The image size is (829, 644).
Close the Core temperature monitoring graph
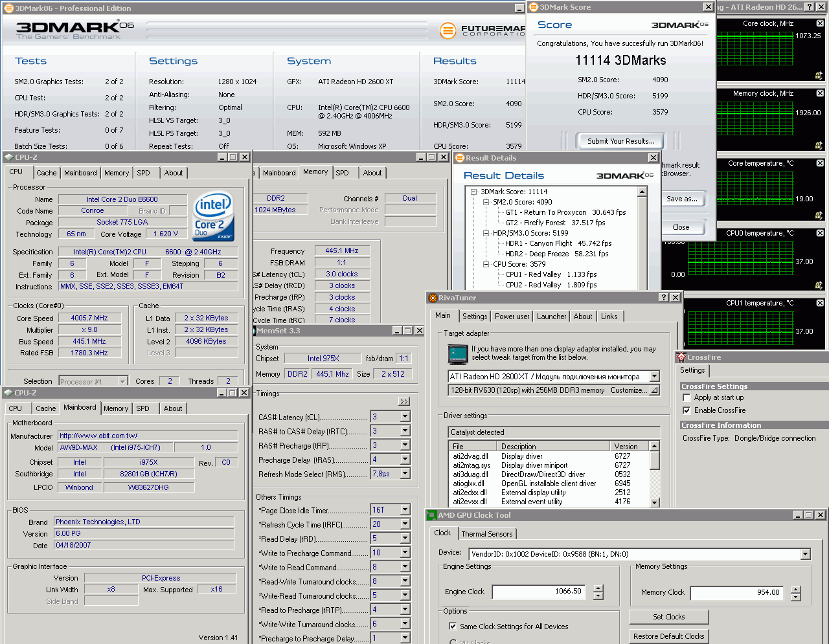point(820,163)
